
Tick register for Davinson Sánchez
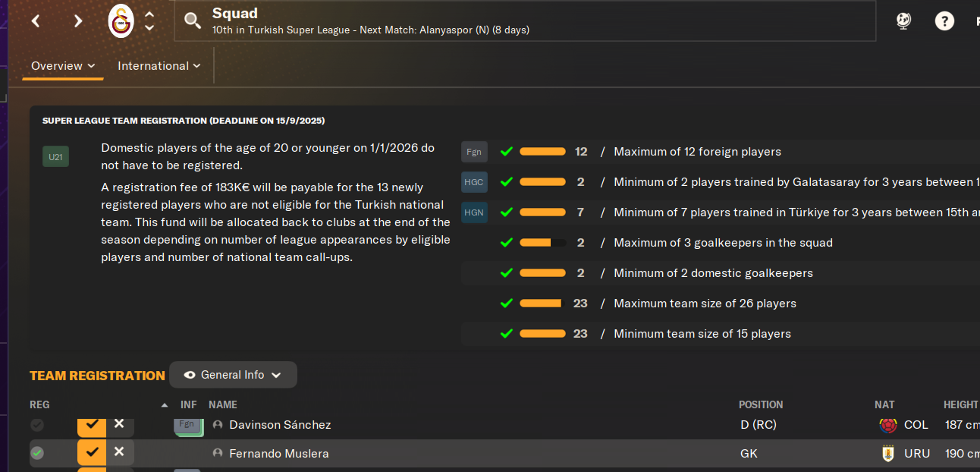[x=92, y=424]
